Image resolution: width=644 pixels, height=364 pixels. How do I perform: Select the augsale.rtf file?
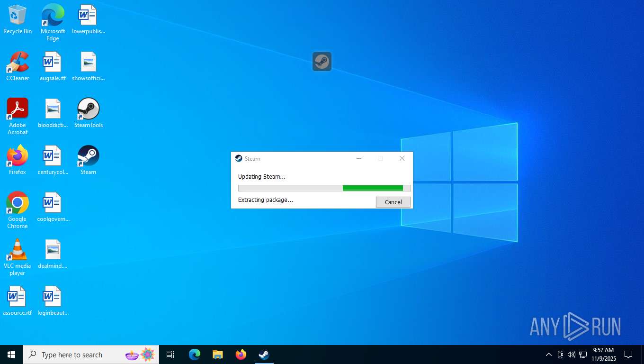pos(53,66)
